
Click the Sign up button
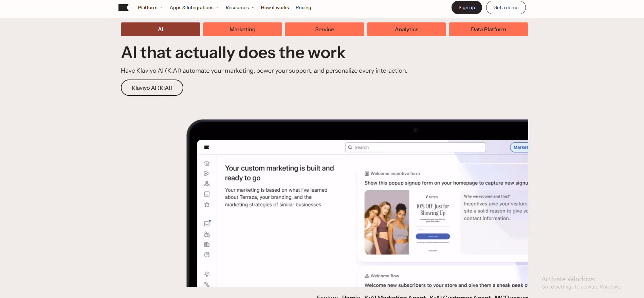point(466,7)
